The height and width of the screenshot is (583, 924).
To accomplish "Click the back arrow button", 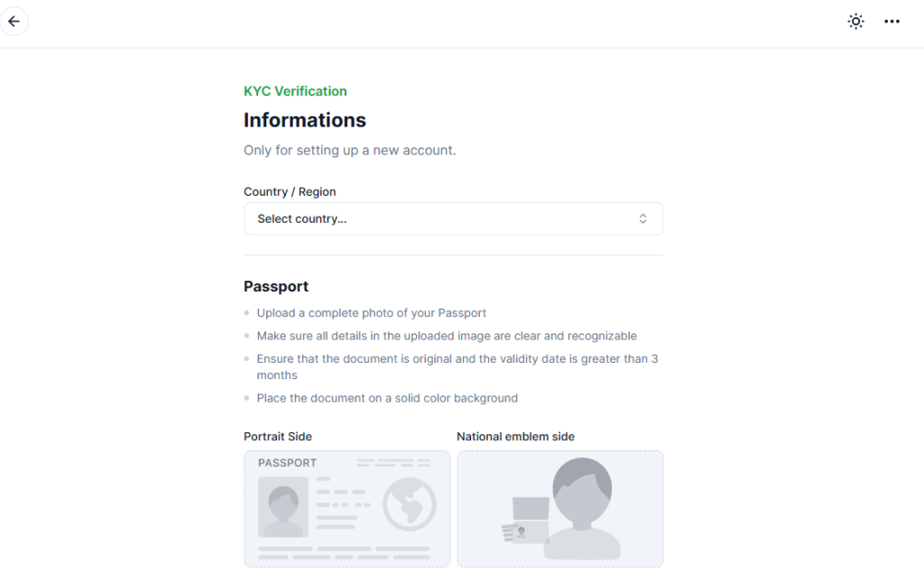I will 14,21.
